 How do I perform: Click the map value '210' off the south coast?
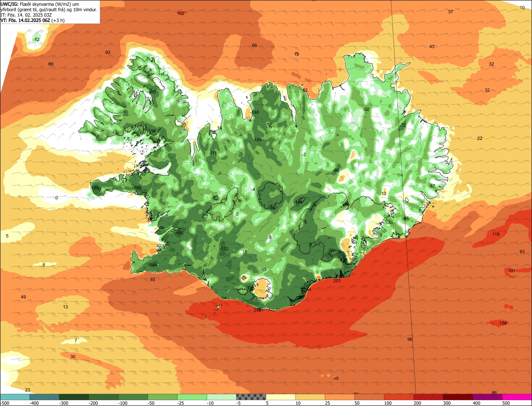(x=257, y=310)
